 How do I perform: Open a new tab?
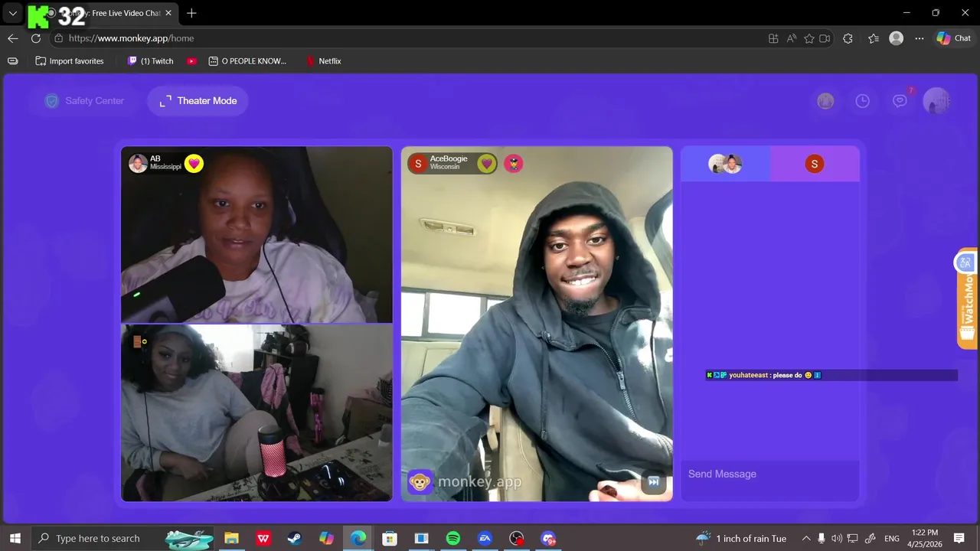point(191,13)
